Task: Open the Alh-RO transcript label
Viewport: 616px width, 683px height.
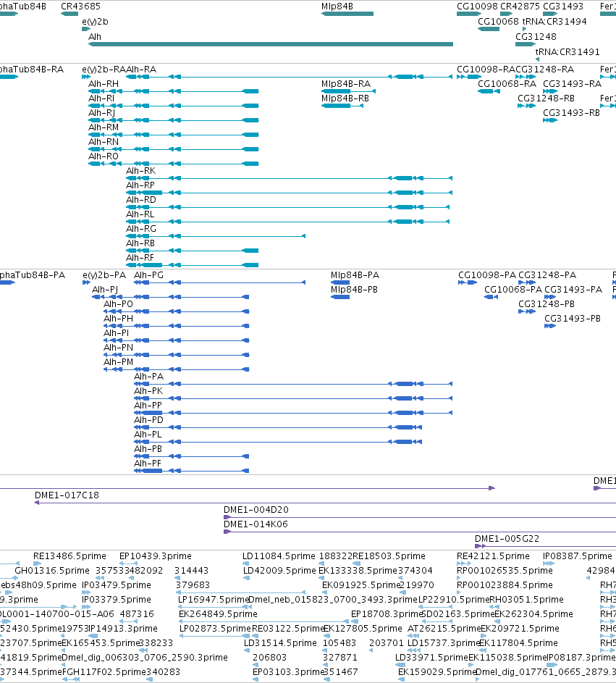Action: click(104, 156)
